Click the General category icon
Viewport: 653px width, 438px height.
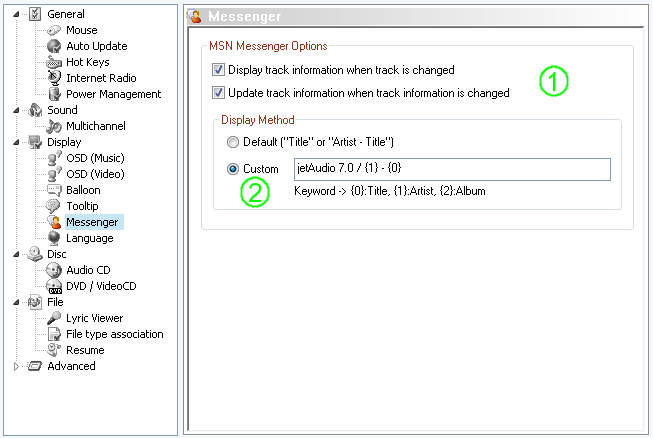coord(35,14)
